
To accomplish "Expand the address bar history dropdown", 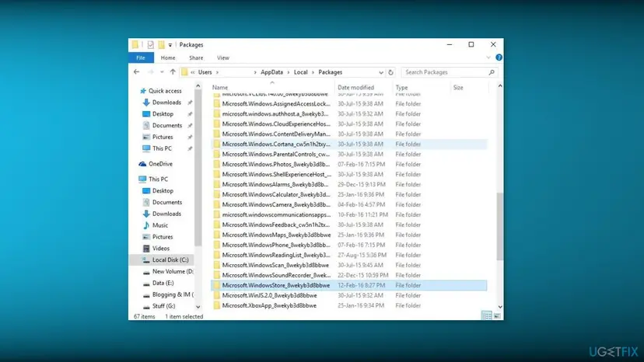I will pos(381,72).
